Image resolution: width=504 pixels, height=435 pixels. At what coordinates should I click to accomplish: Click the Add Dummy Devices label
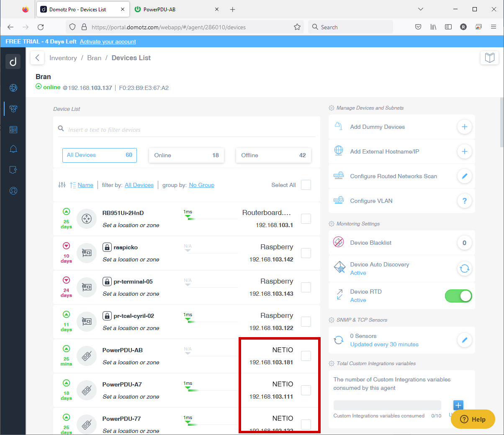click(x=378, y=127)
